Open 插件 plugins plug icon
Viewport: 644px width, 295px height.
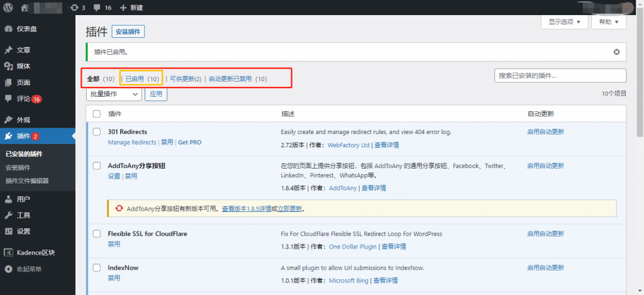(9, 136)
